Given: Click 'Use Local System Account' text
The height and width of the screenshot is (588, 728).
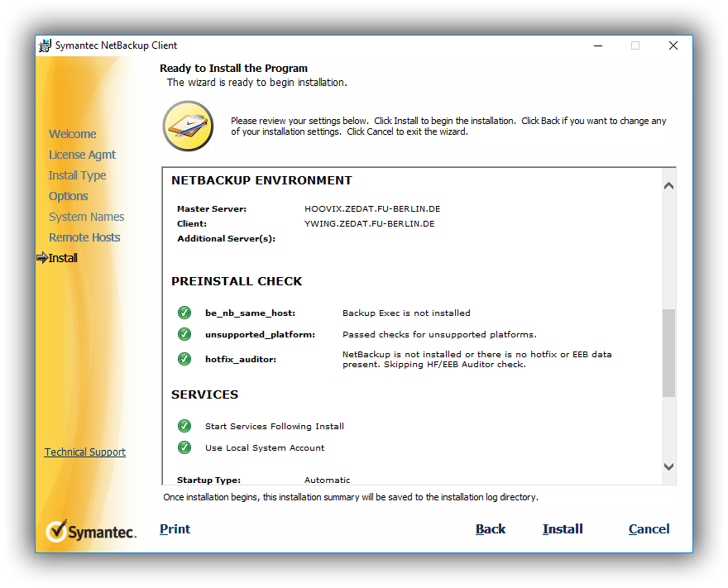Looking at the screenshot, I should pos(265,448).
